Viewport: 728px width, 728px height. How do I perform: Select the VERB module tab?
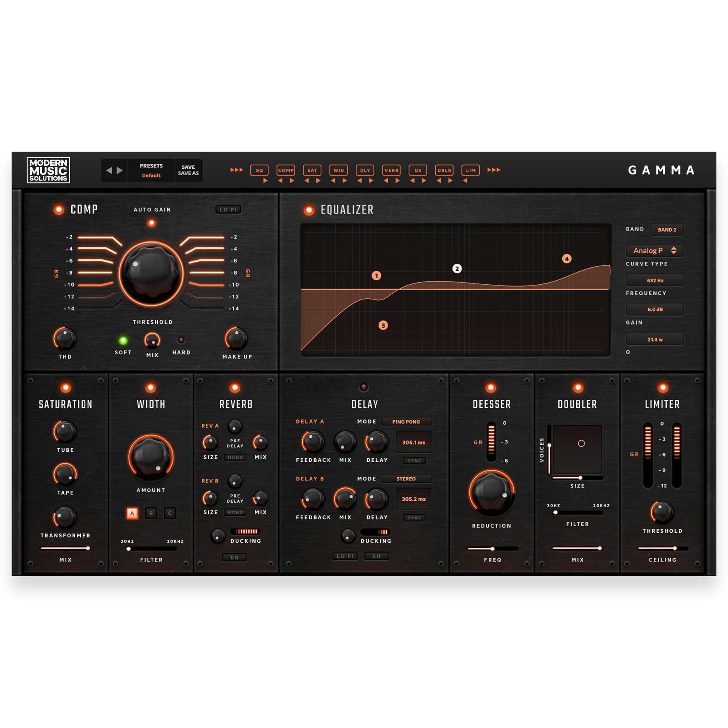pyautogui.click(x=391, y=170)
